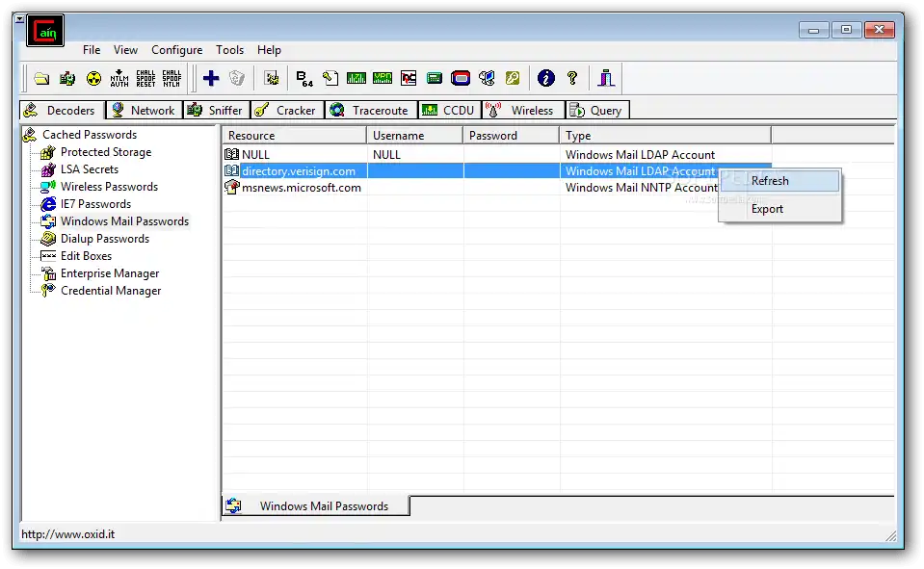Click the blue info About icon

[546, 78]
